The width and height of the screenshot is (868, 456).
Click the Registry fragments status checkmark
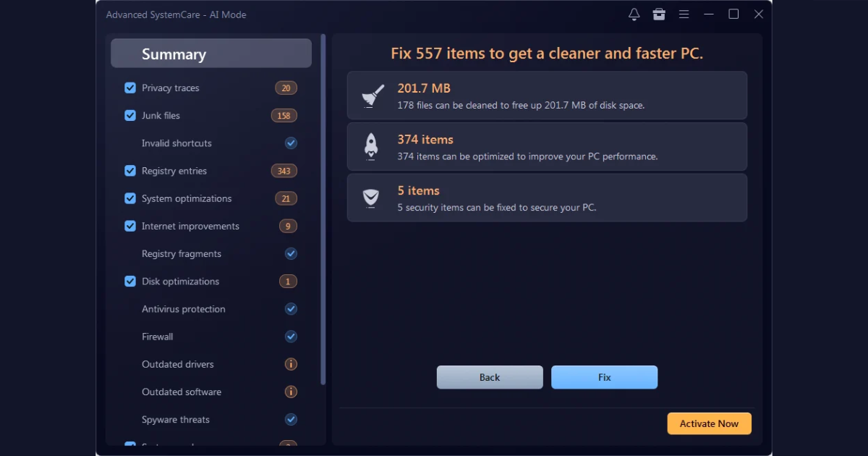pyautogui.click(x=291, y=253)
